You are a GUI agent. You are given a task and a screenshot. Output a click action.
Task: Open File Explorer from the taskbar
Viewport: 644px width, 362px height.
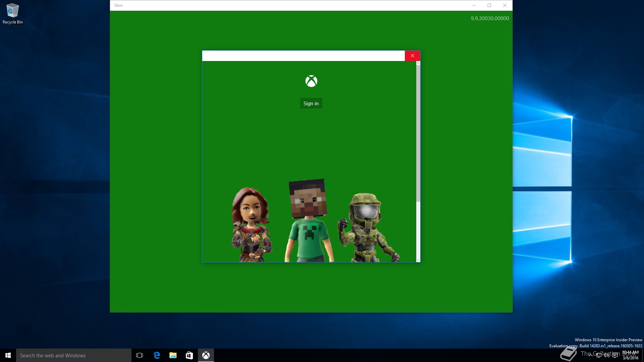point(173,355)
